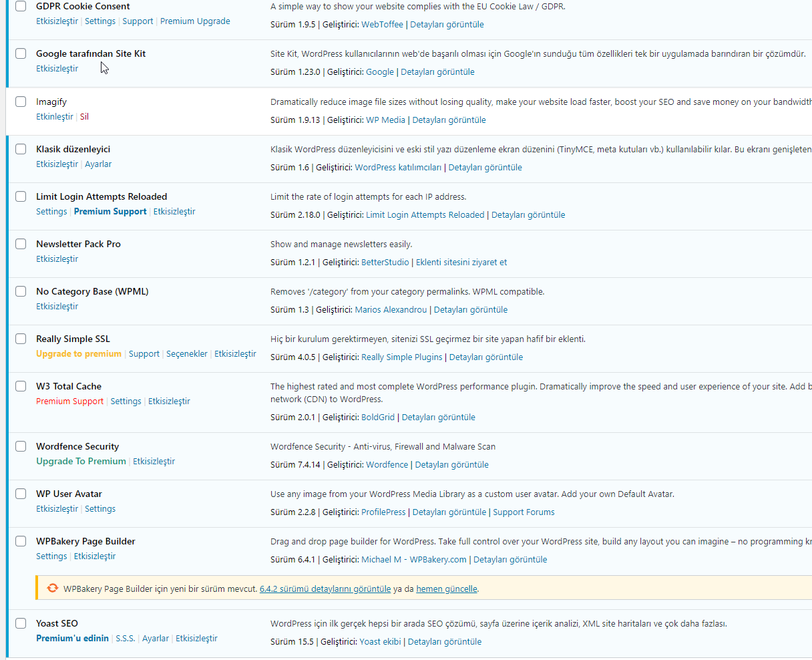This screenshot has width=812, height=660.
Task: Open GDPR Cookie Consent Settings link
Action: pyautogui.click(x=100, y=21)
